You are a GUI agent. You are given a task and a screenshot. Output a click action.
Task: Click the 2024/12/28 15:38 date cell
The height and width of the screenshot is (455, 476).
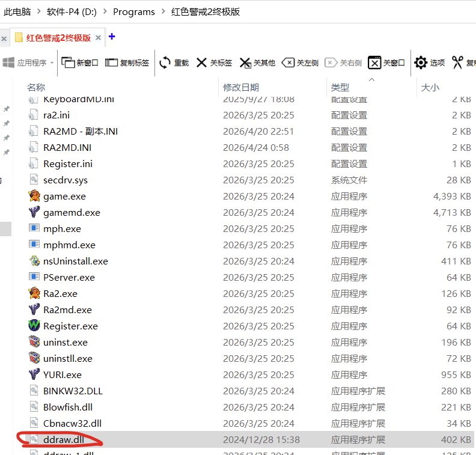tap(261, 439)
